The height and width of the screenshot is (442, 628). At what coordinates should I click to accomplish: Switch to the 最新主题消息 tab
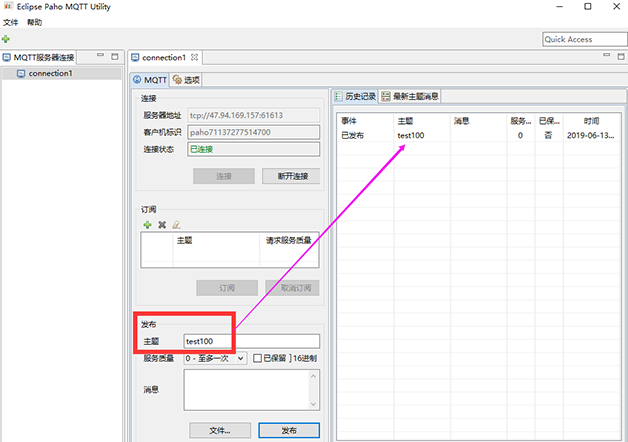click(x=410, y=97)
